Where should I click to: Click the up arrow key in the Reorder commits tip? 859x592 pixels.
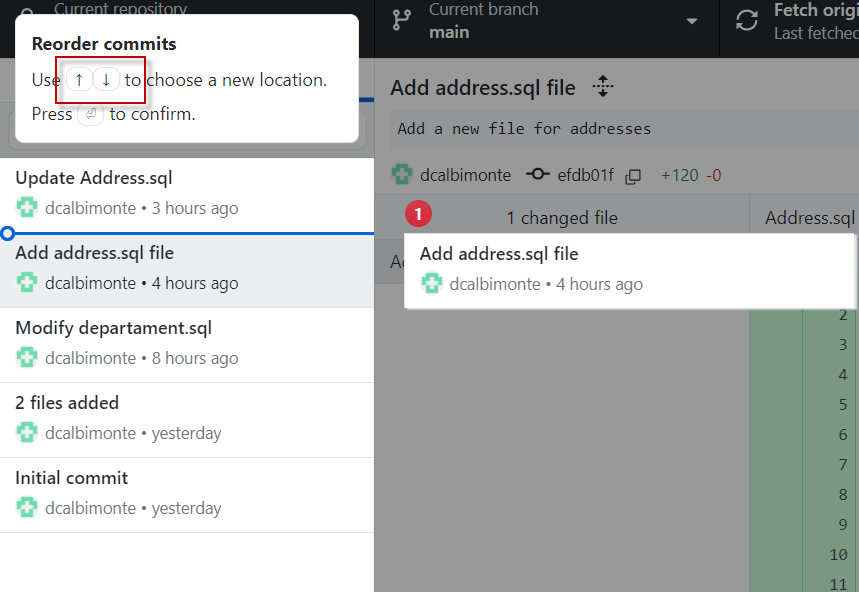click(x=79, y=80)
